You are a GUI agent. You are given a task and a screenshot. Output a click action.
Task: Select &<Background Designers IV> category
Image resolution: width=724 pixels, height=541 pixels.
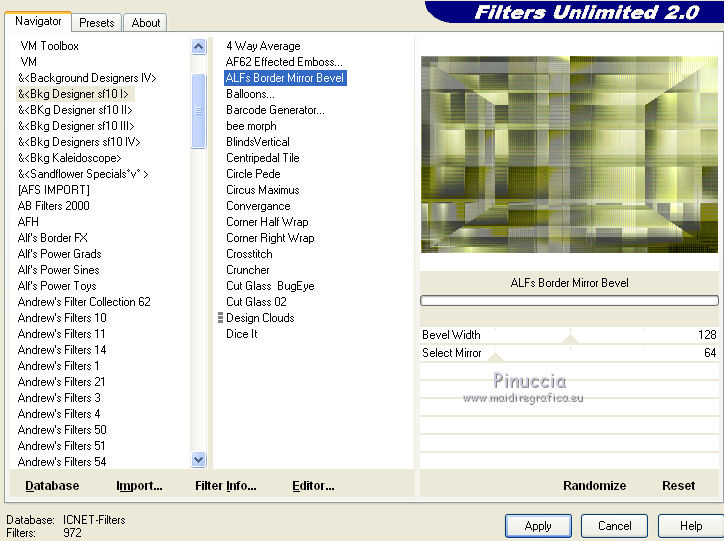(x=87, y=78)
